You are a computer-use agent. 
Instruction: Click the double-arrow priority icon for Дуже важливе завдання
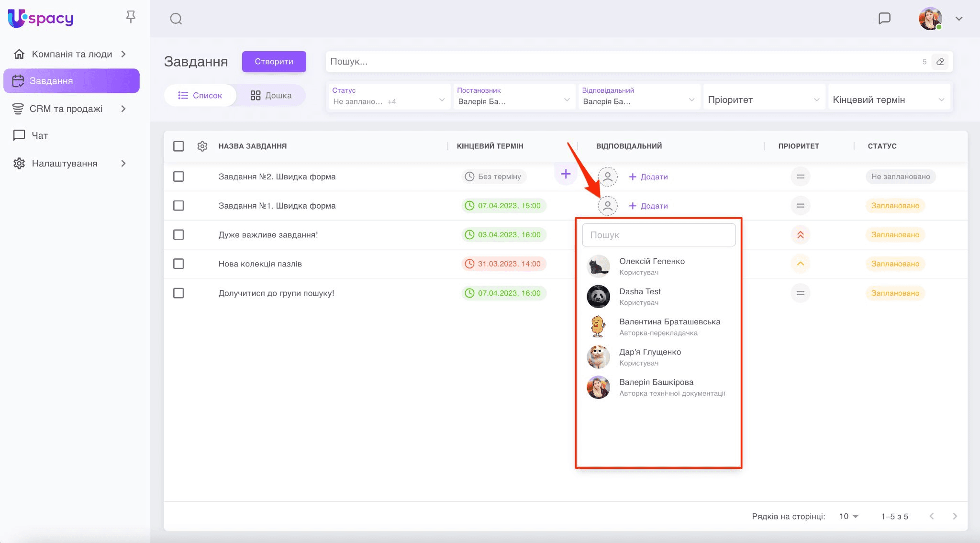(800, 235)
